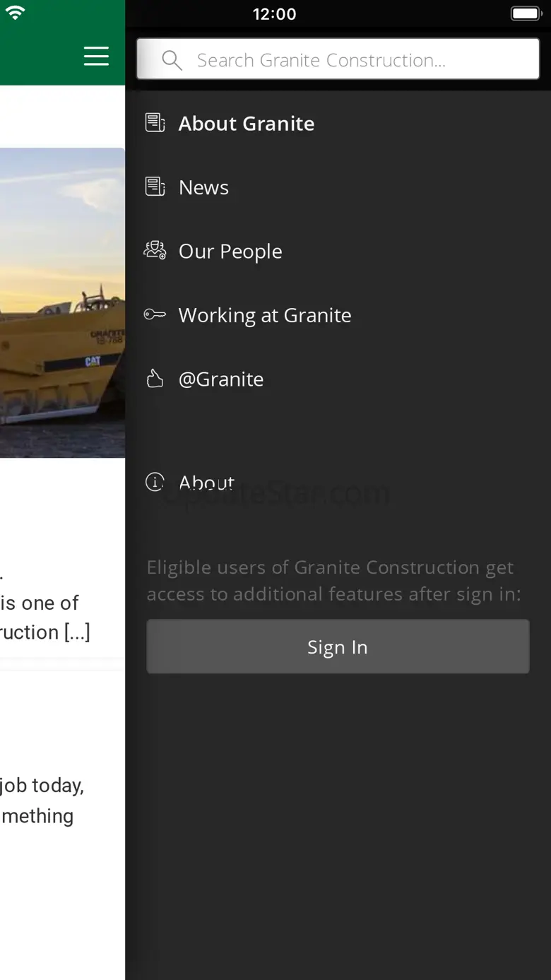This screenshot has height=980, width=551.
Task: Go to Working at Granite
Action: [265, 315]
